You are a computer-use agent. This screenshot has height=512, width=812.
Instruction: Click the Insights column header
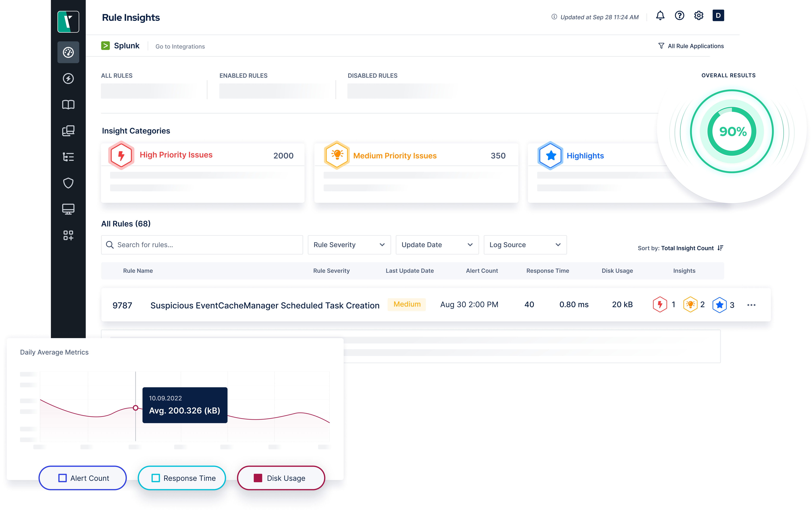coord(684,271)
